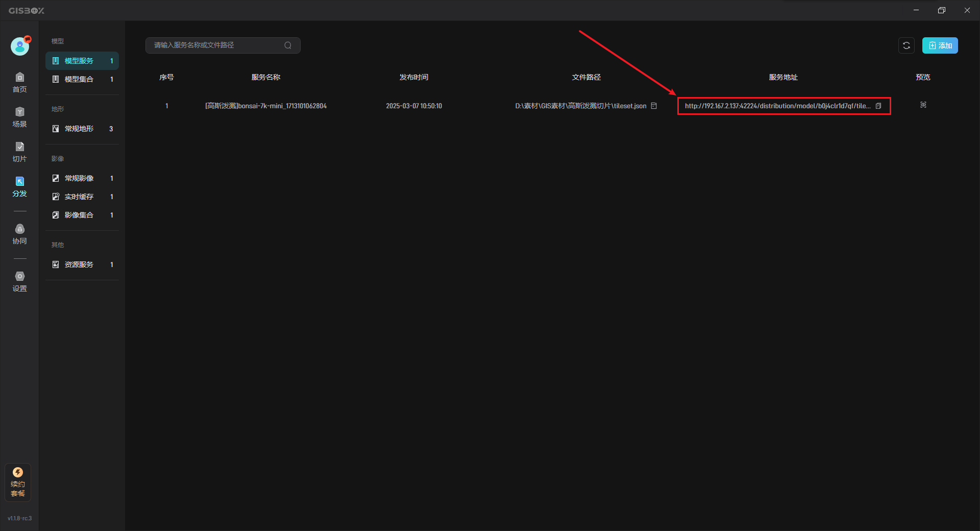The height and width of the screenshot is (531, 980).
Task: Click the refresh list button
Action: [906, 45]
